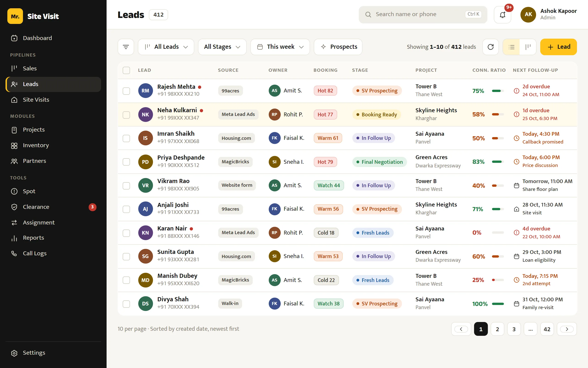This screenshot has height=368, width=588.
Task: Go to page 2
Action: [497, 329]
